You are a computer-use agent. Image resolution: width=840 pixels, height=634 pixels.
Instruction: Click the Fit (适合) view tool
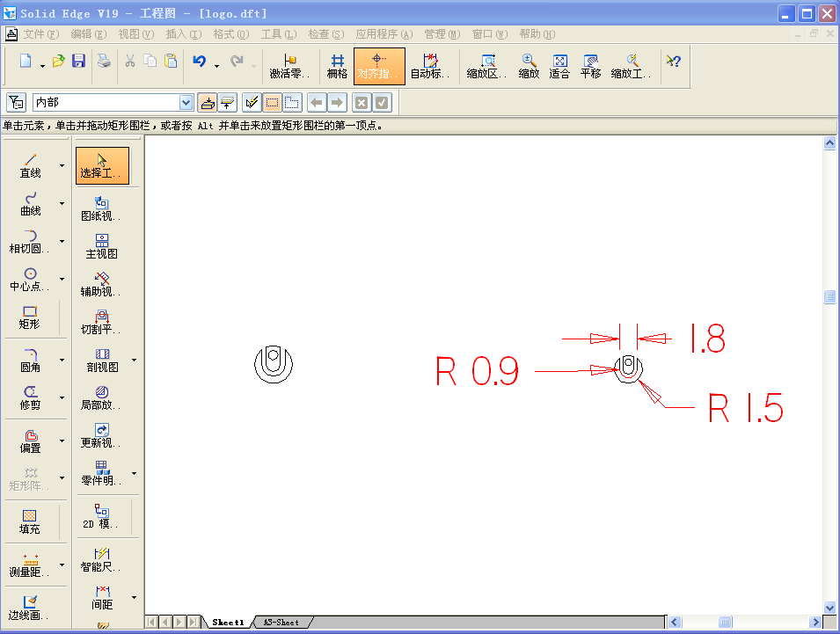tap(559, 67)
